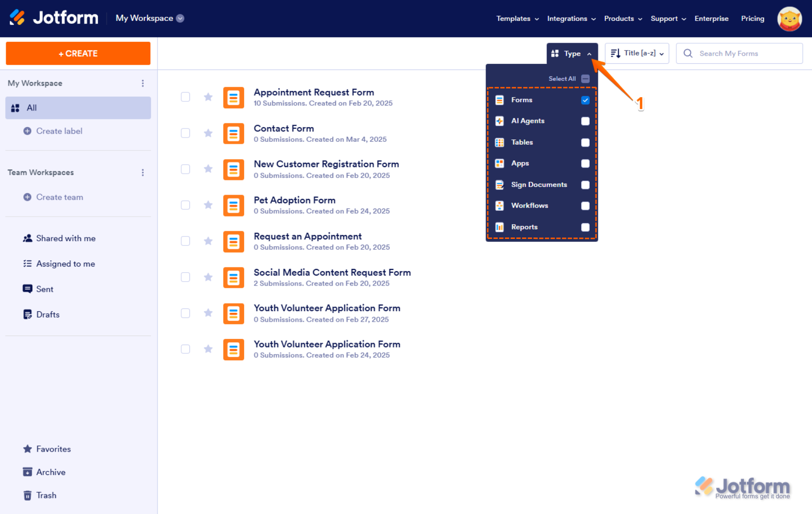Enable the Apps checkbox
The width and height of the screenshot is (812, 514).
[585, 163]
